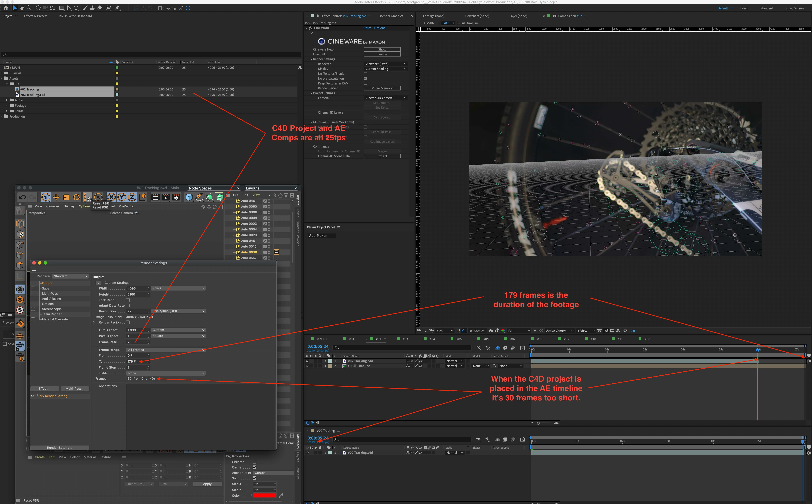Viewport: 812px width, 504px height.
Task: Select the Hand tool
Action: (22, 8)
